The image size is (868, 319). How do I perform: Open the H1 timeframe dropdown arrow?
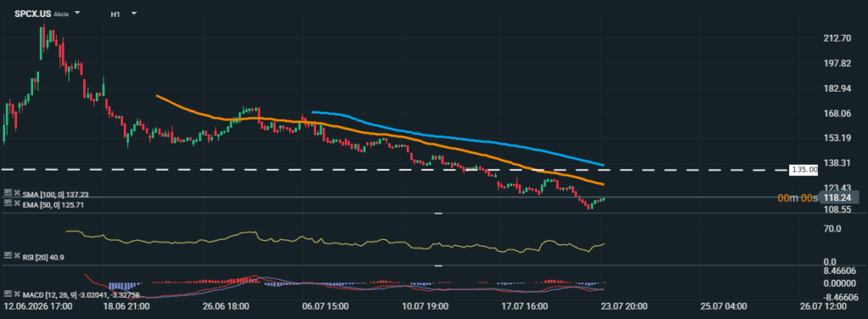click(x=134, y=13)
